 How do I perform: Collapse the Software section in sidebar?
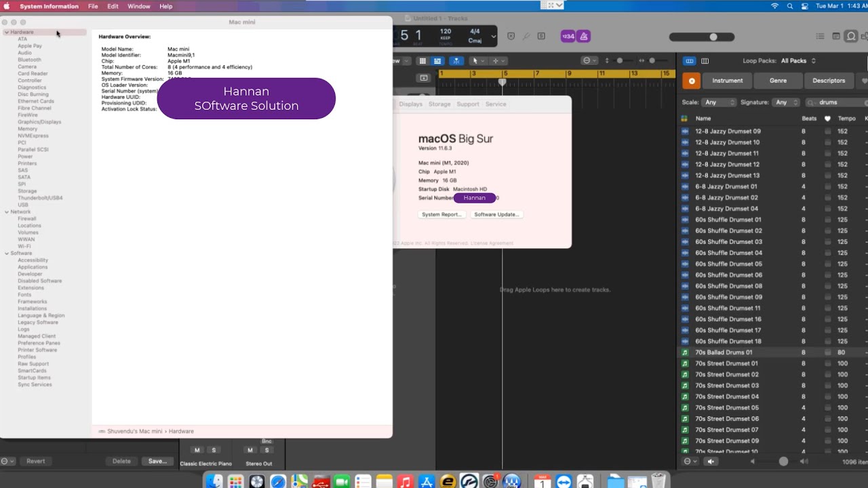[7, 253]
